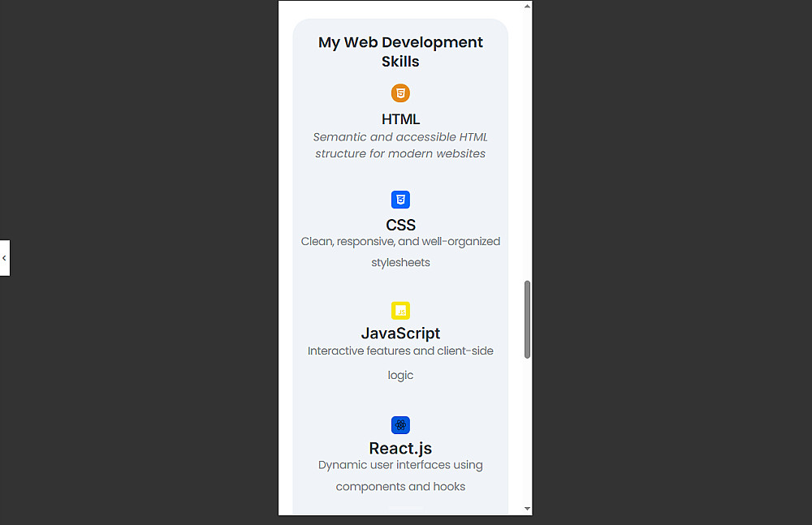Select the CSS skill title
Viewport: 812px width, 525px height.
(x=400, y=225)
